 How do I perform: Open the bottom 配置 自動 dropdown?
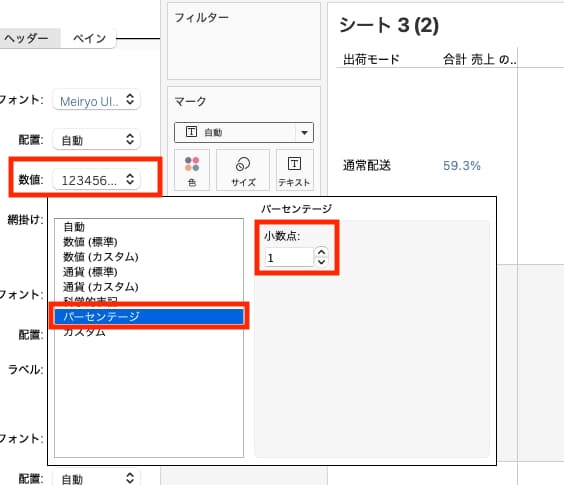[96, 478]
